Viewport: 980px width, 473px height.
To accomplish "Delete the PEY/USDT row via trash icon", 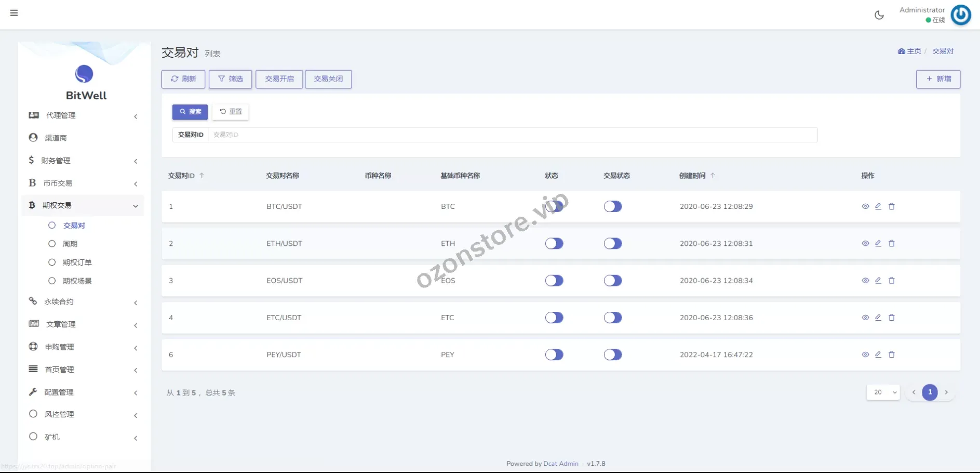I will pyautogui.click(x=891, y=354).
